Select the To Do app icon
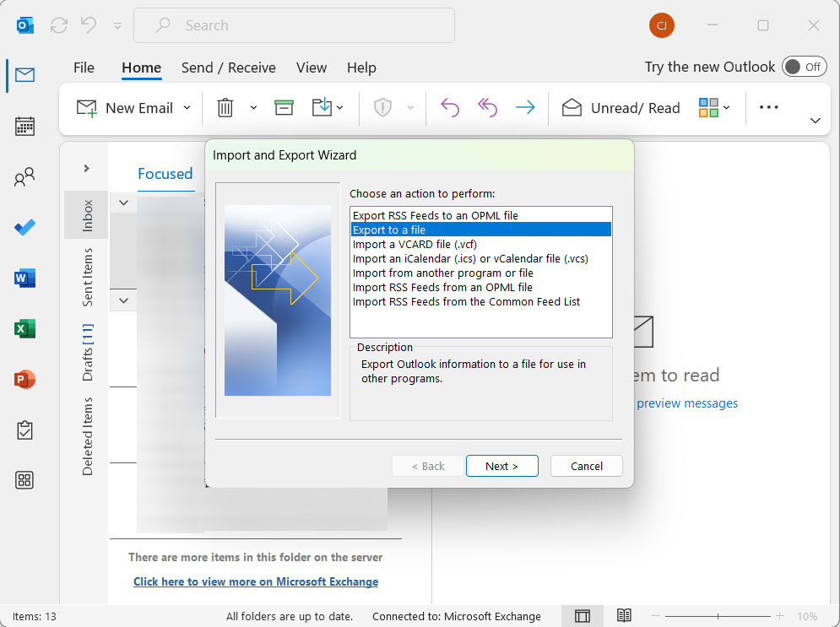 24,227
